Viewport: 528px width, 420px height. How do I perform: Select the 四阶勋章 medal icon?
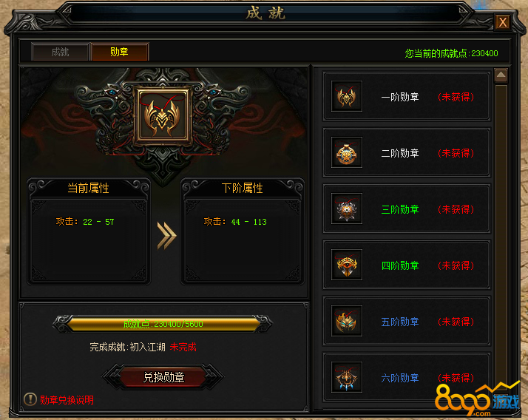point(347,265)
